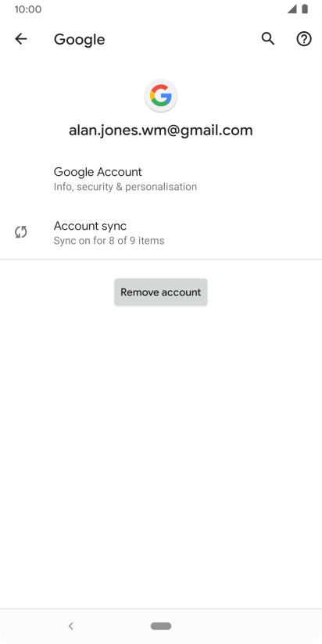Click the circular sync arrows icon
322x644 pixels.
click(x=21, y=232)
